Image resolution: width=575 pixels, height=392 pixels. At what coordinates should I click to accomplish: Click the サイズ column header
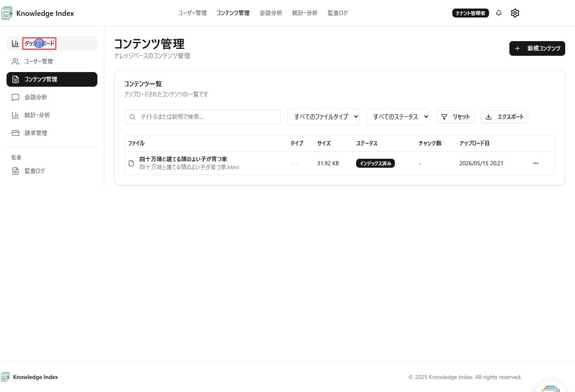324,143
